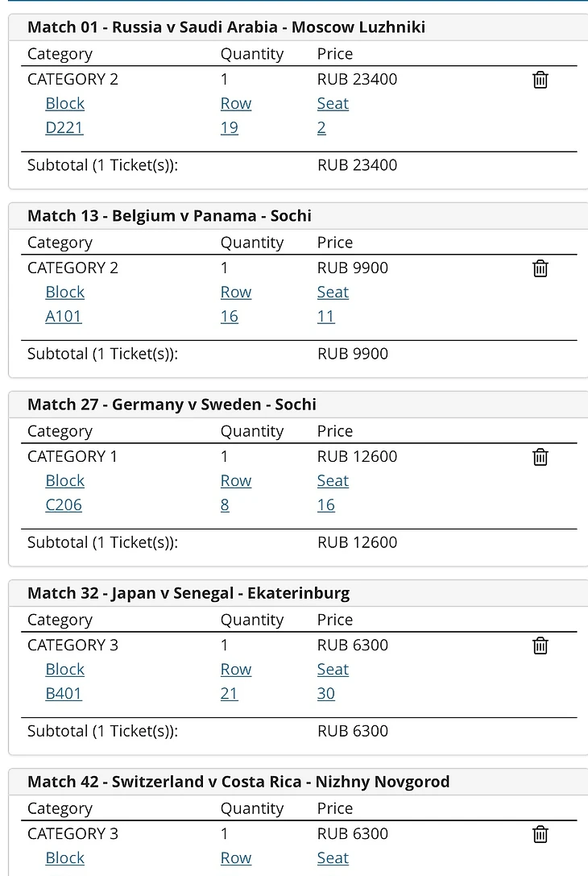Open row 16 link for Match 13
588x876 pixels.
(230, 316)
